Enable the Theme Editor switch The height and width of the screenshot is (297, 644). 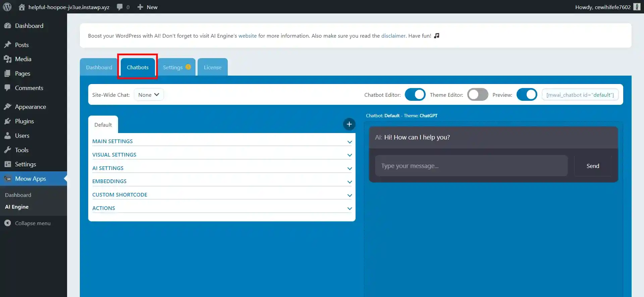click(478, 95)
